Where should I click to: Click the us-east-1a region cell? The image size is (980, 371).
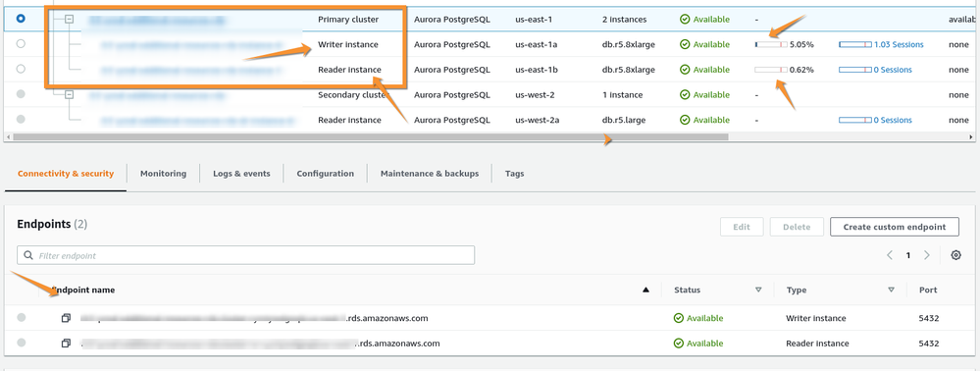coord(536,44)
